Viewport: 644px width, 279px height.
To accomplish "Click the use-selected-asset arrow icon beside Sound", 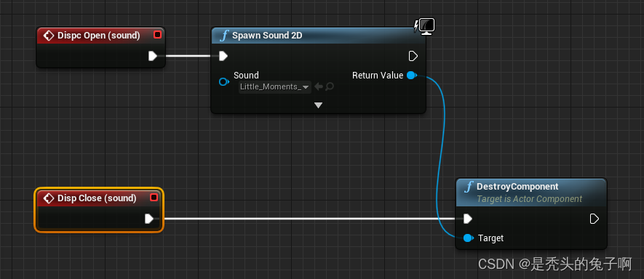I will (x=319, y=86).
